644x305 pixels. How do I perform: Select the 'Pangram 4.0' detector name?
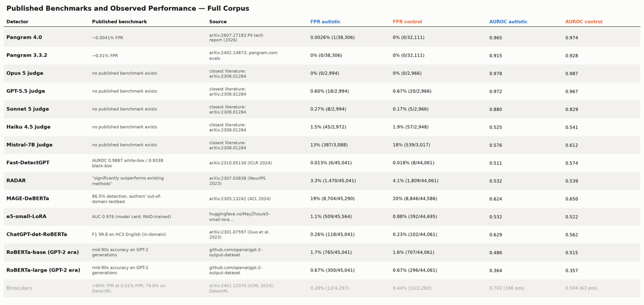(24, 38)
